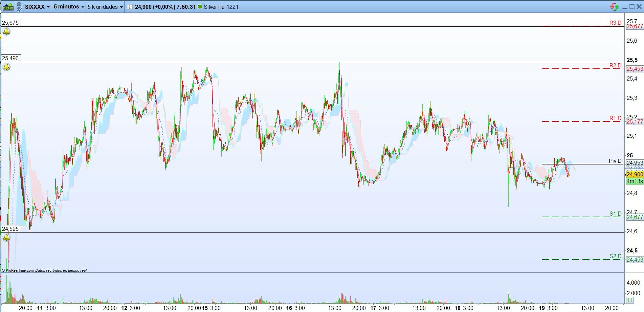Click the 25,177 price axis tag

click(635, 121)
